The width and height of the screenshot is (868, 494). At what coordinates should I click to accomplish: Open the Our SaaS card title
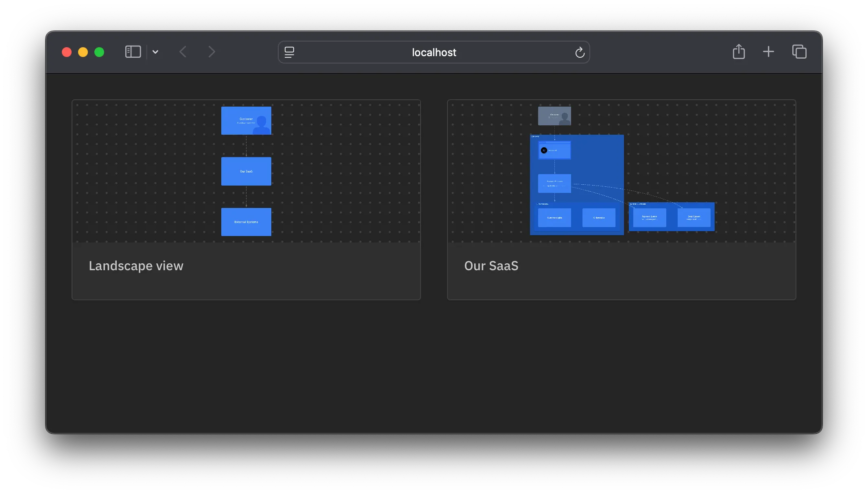(491, 266)
